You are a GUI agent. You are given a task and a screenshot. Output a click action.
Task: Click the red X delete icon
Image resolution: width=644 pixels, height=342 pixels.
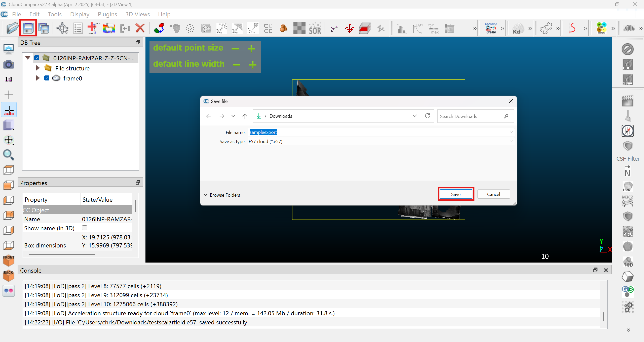pyautogui.click(x=140, y=28)
